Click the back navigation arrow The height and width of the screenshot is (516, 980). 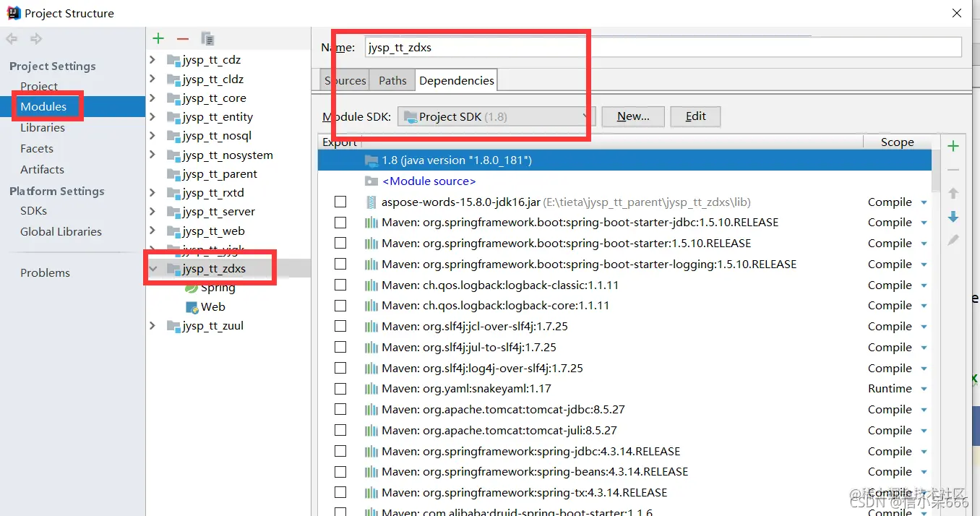(12, 39)
